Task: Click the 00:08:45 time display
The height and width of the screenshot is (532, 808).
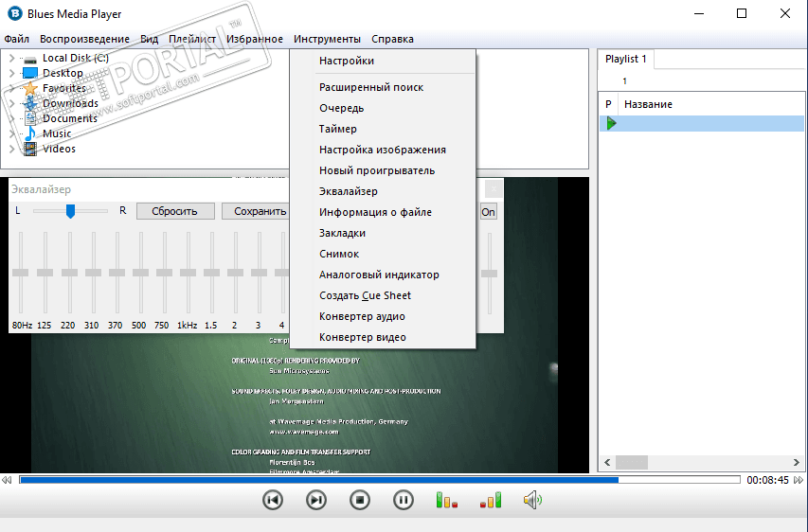Action: tap(767, 480)
